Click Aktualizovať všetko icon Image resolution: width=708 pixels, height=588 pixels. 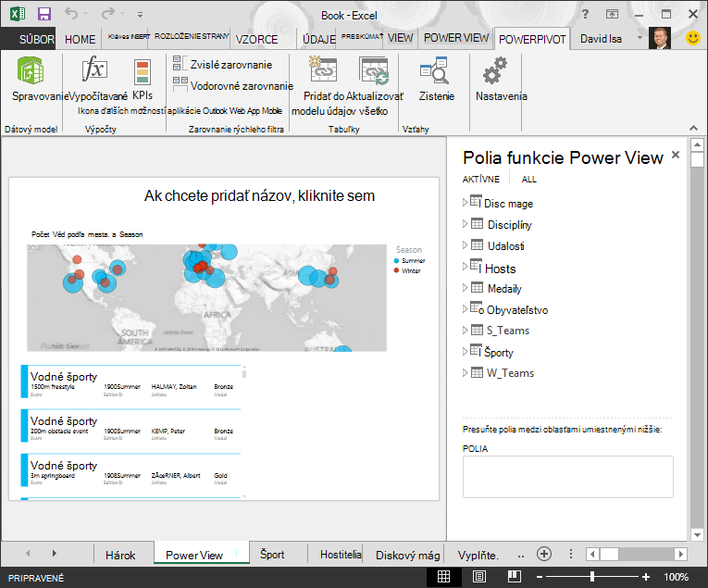[374, 70]
